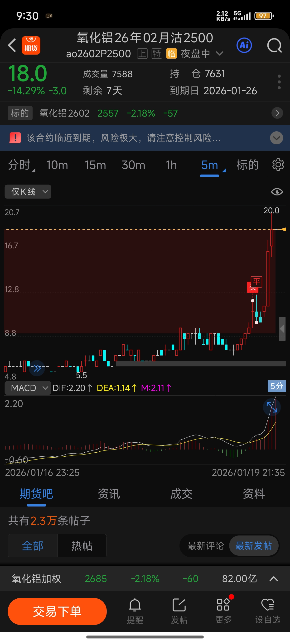
Task: Open search with the magnifier icon
Action: click(274, 45)
